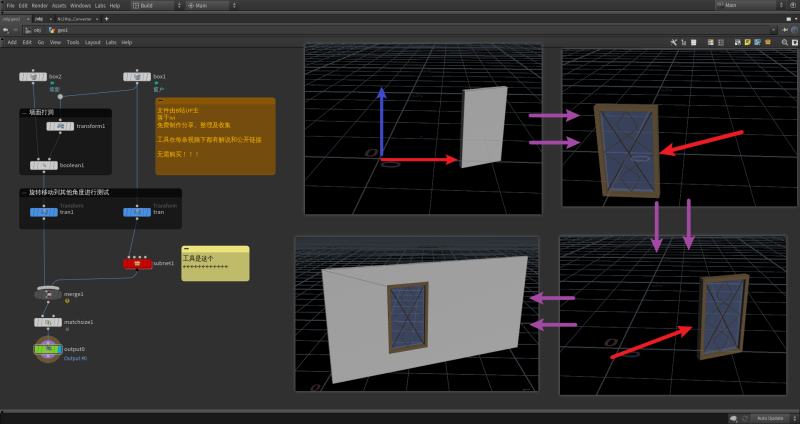
Task: Minimize the yellow sticky note
Action: click(x=186, y=249)
